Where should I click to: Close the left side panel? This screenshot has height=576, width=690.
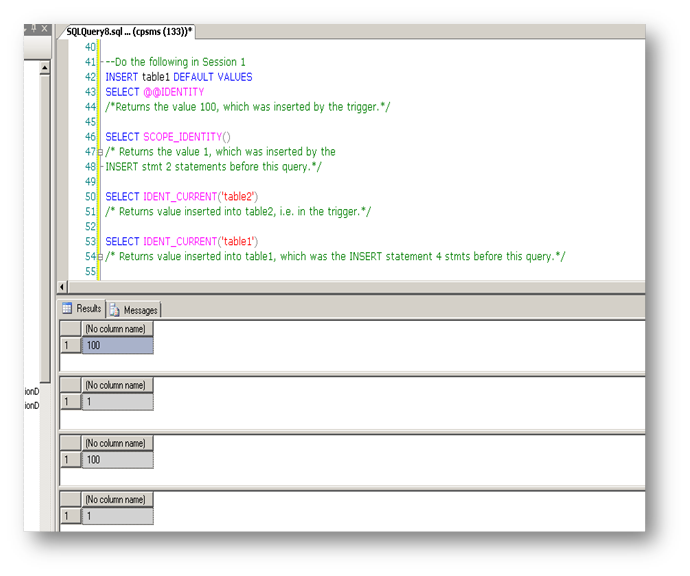pos(44,29)
